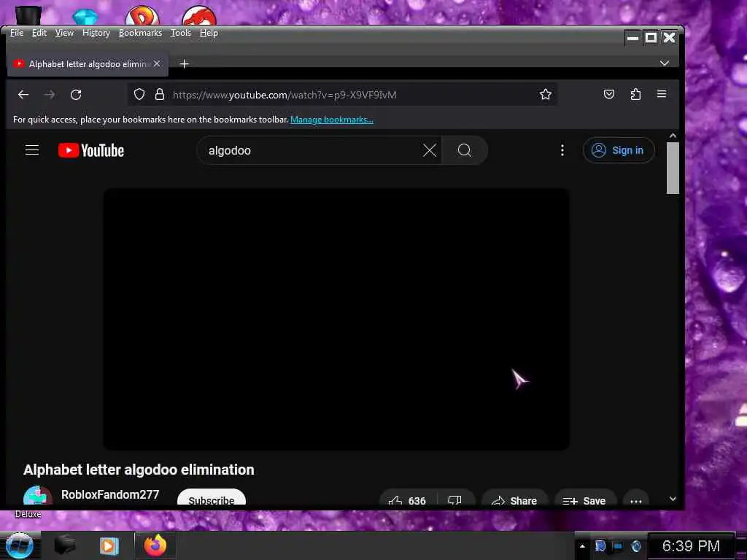Image resolution: width=747 pixels, height=560 pixels.
Task: Open the Bookmarks menu
Action: point(140,32)
